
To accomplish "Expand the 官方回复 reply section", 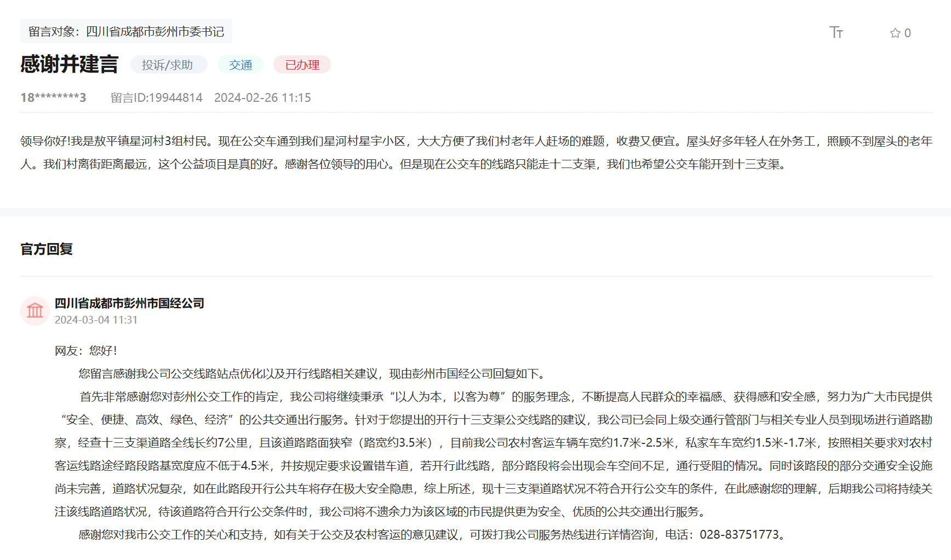I will click(x=47, y=250).
